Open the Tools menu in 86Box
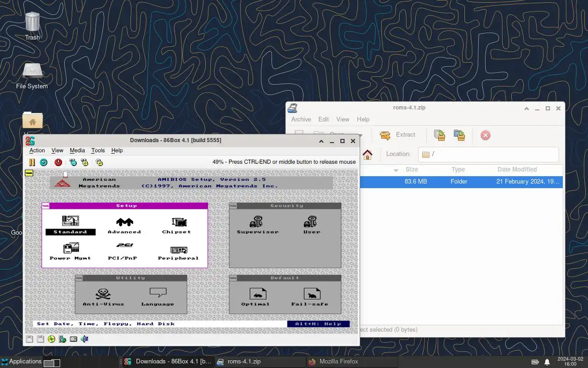 click(x=98, y=150)
